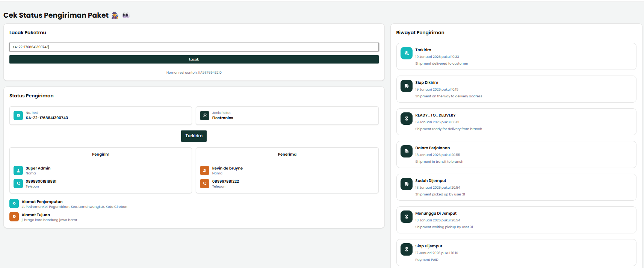Click 'Shipment delivered to customer' text
Image resolution: width=644 pixels, height=268 pixels.
pyautogui.click(x=441, y=64)
